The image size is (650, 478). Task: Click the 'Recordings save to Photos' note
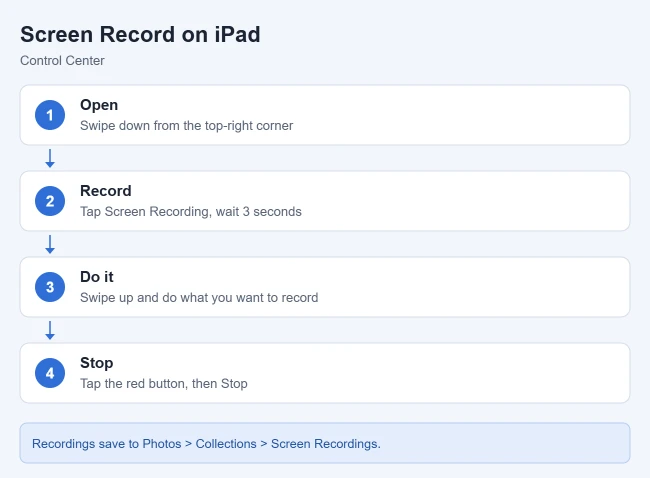325,443
